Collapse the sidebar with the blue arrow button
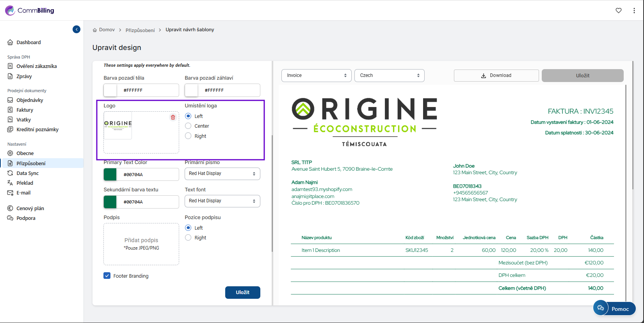Image resolution: width=644 pixels, height=323 pixels. pos(76,29)
